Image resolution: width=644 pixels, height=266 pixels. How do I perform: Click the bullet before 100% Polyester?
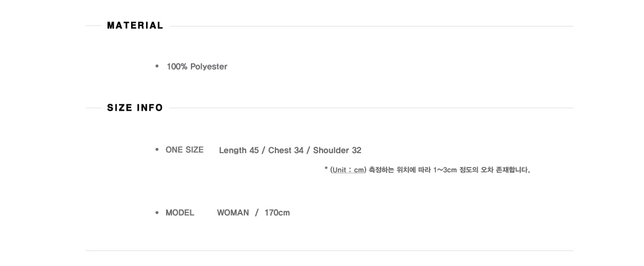click(157, 66)
